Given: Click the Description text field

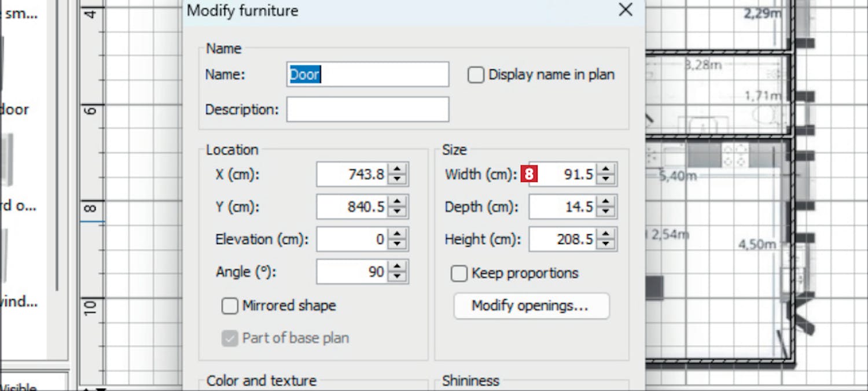Looking at the screenshot, I should pyautogui.click(x=367, y=109).
